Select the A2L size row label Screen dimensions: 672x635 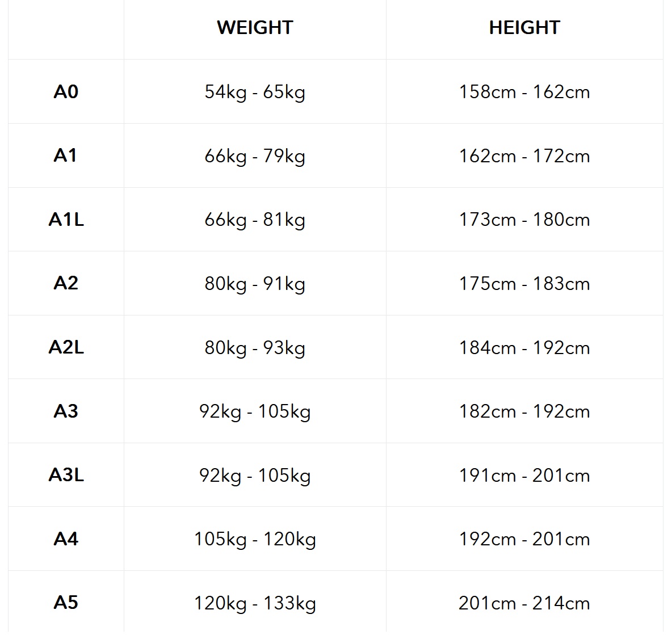(x=66, y=347)
